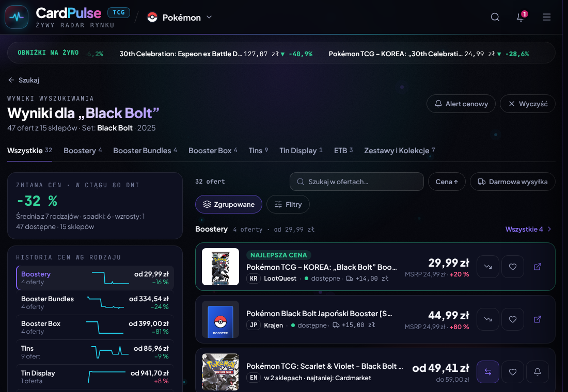Create price alert with Alert cenowy button
The width and height of the screenshot is (568, 392).
[x=461, y=104]
